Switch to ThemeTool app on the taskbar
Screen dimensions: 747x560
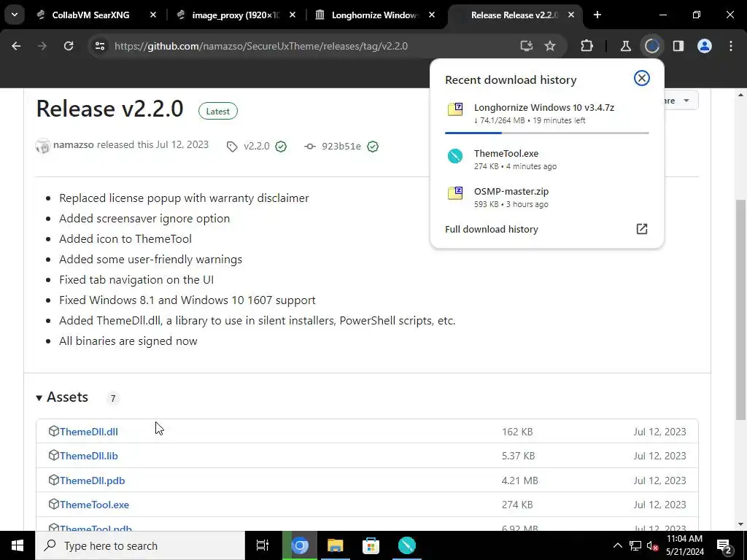pos(407,545)
